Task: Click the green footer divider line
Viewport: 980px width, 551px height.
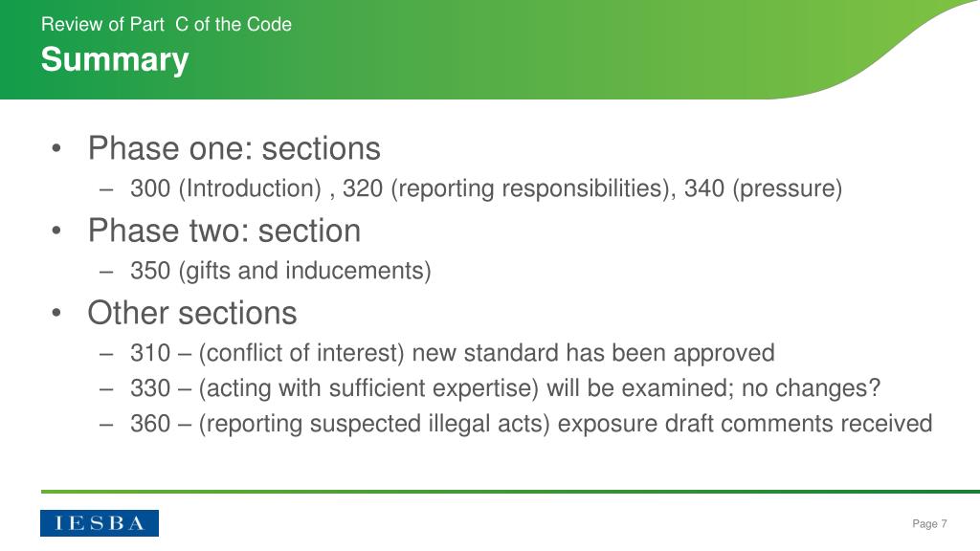Action: tap(511, 492)
